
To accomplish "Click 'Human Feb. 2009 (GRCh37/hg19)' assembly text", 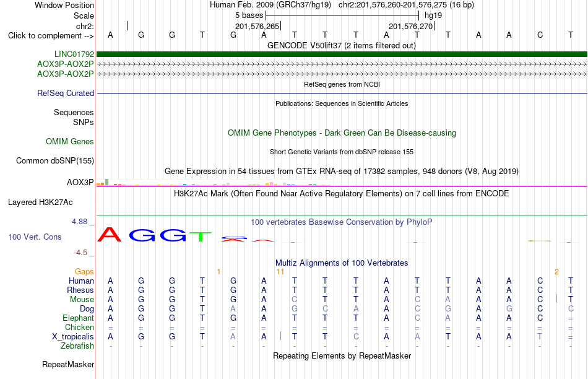I will click(x=270, y=5).
